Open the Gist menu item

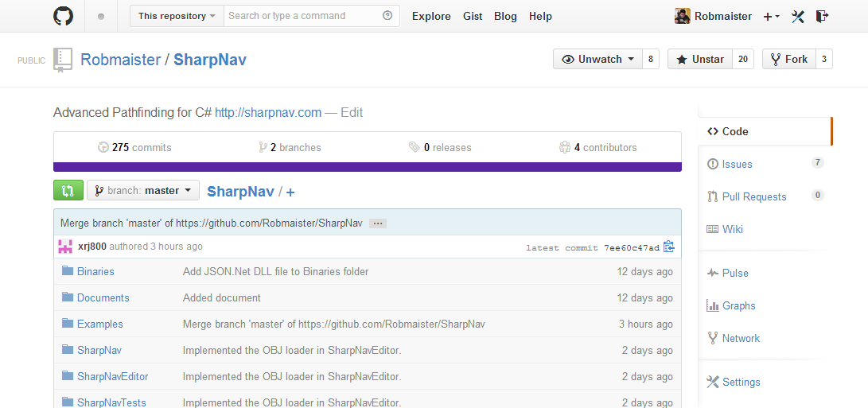473,16
